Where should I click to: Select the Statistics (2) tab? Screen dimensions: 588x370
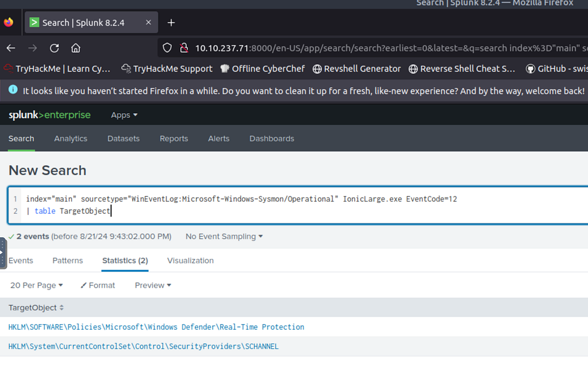coord(125,260)
